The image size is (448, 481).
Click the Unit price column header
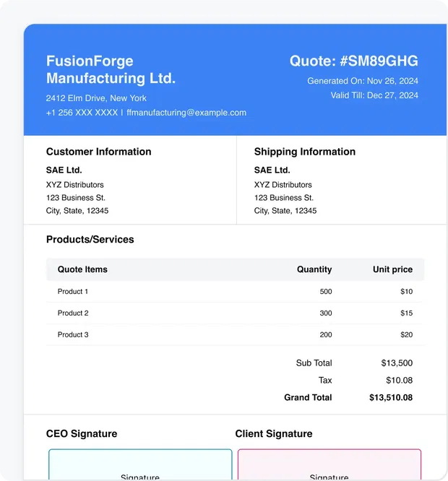[392, 269]
